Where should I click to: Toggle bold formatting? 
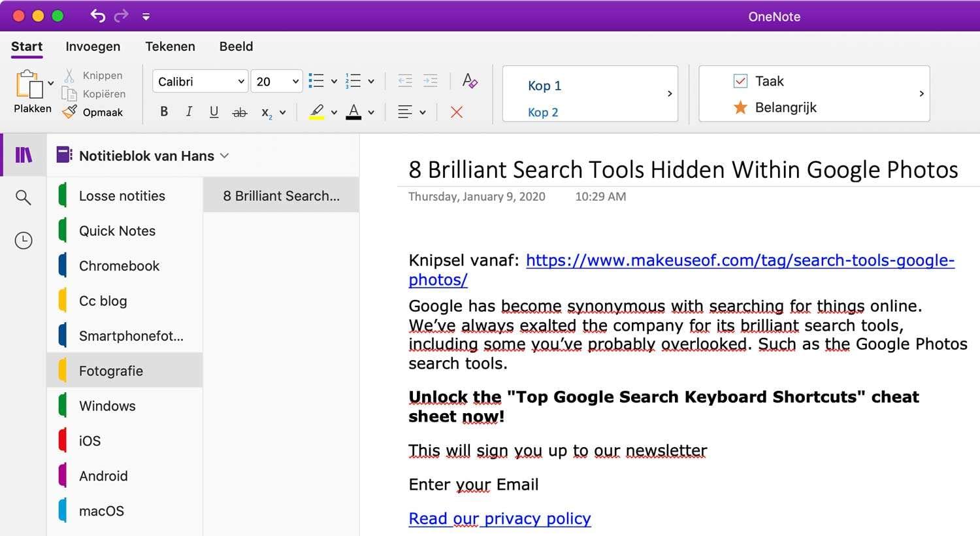(x=164, y=112)
